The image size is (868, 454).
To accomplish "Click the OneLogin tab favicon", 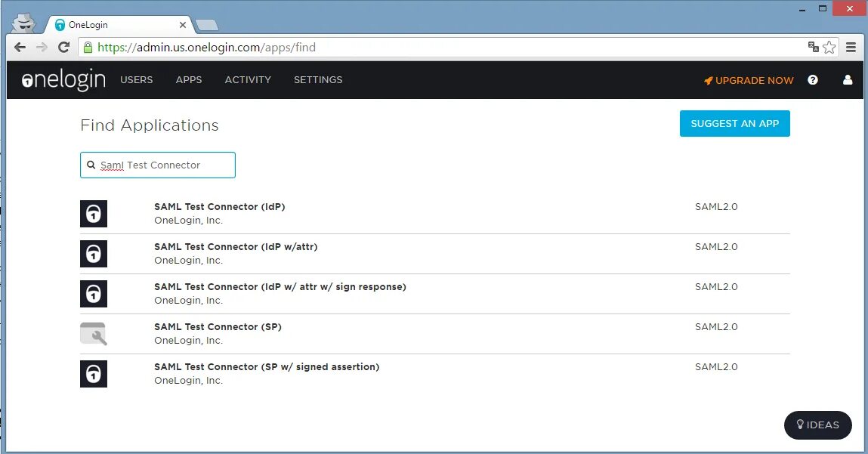I will [60, 25].
